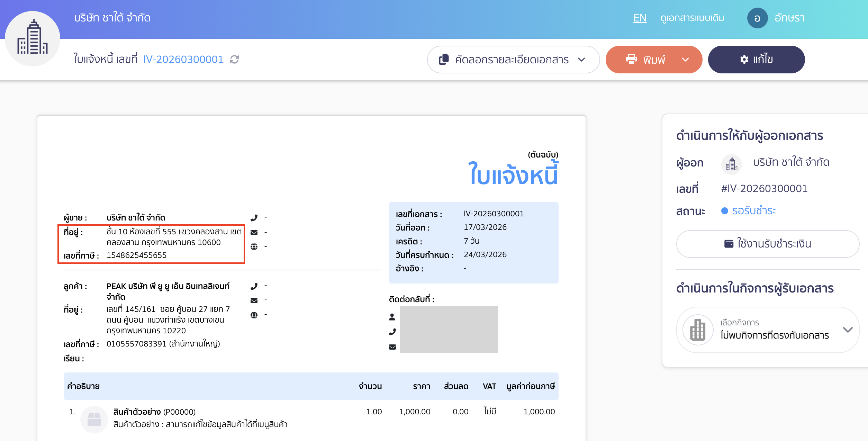
Task: Click the clipboard icon for copying document details
Action: pos(444,59)
